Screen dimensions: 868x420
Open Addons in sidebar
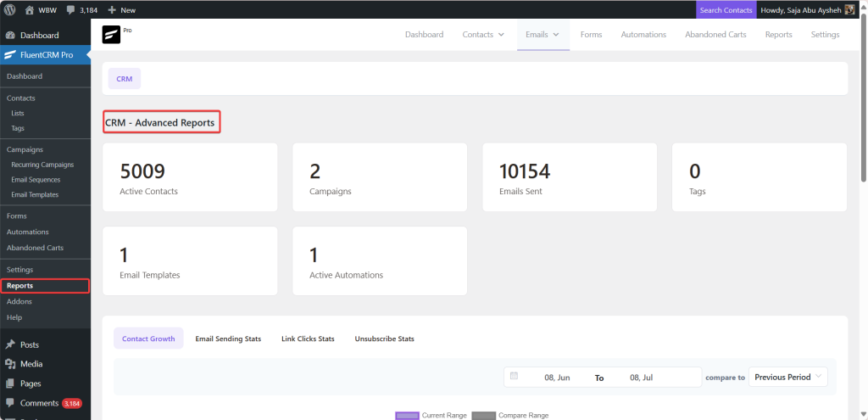19,301
